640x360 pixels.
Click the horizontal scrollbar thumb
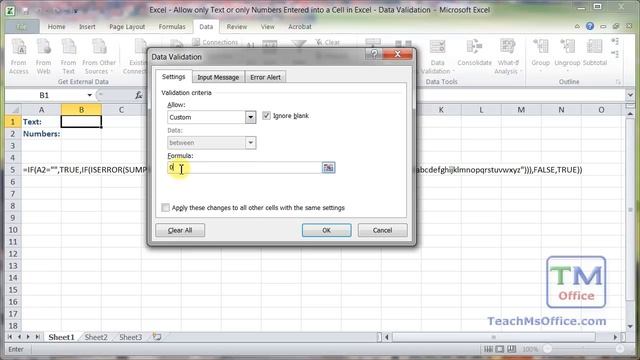pyautogui.click(x=493, y=337)
